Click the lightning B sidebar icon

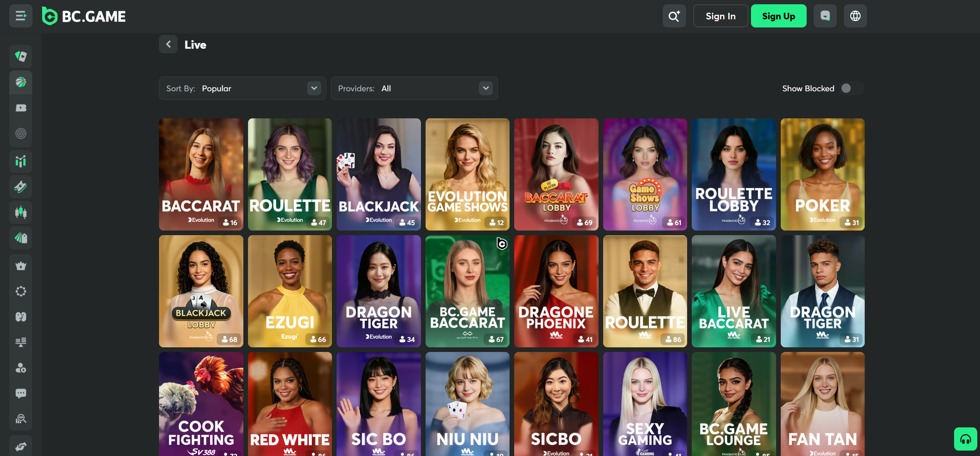pyautogui.click(x=21, y=108)
